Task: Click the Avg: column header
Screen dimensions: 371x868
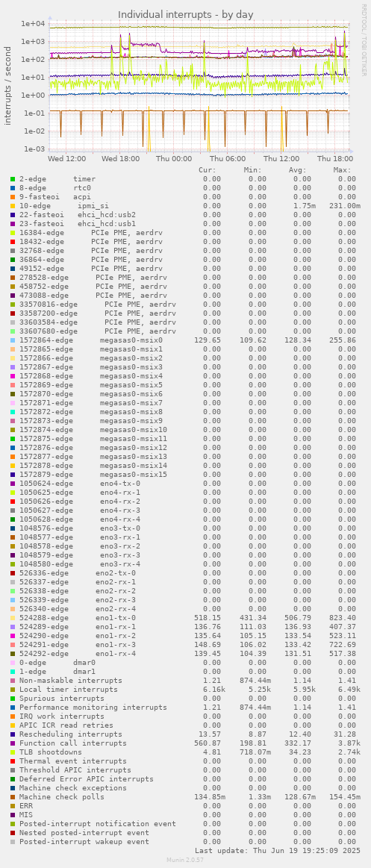Action: coord(299,170)
